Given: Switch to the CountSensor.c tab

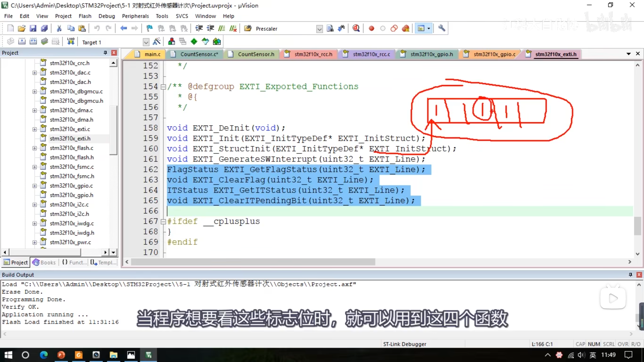Looking at the screenshot, I should 199,54.
